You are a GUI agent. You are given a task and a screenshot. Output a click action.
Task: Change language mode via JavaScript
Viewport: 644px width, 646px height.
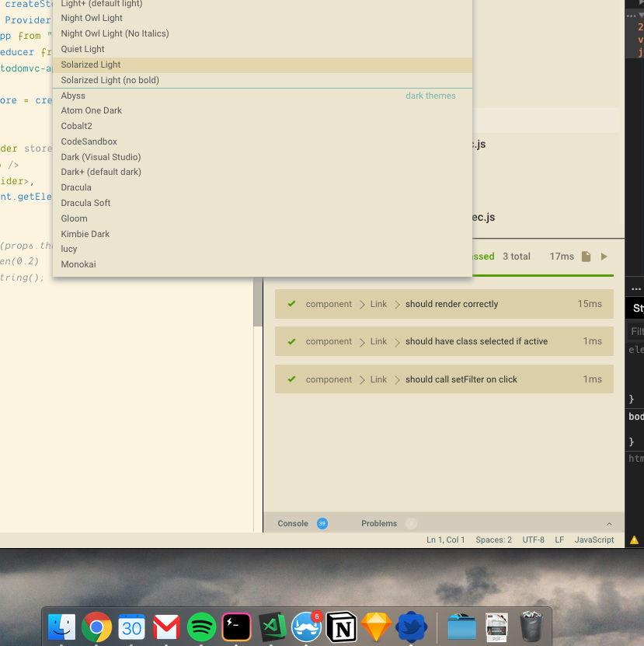click(594, 539)
